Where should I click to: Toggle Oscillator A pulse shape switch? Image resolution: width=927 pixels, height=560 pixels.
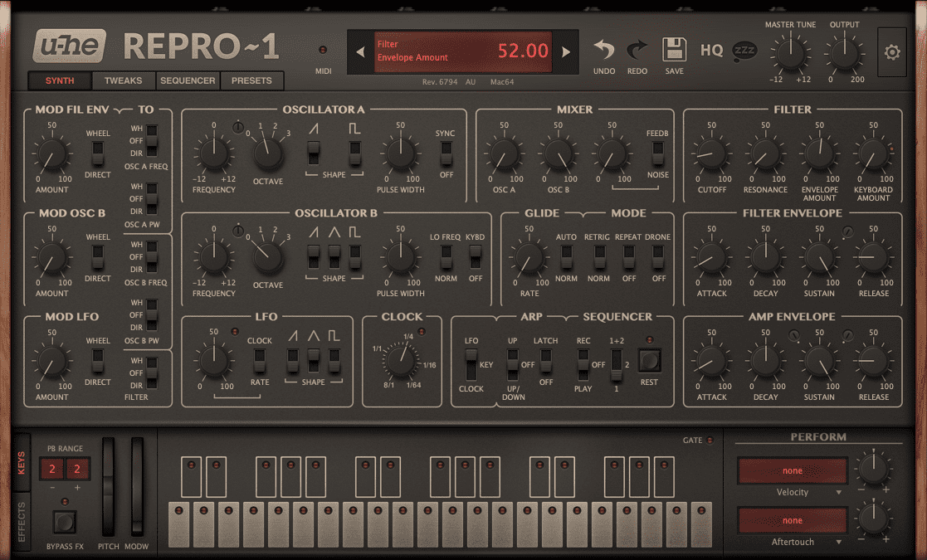(x=354, y=153)
